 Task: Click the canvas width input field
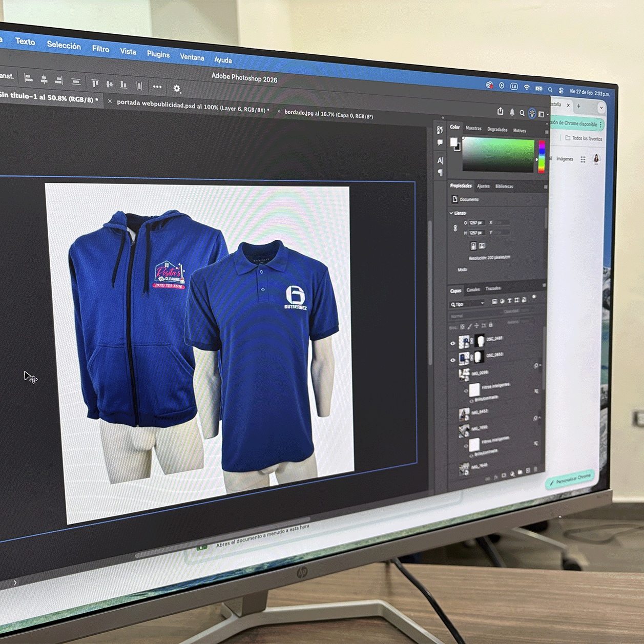[476, 223]
